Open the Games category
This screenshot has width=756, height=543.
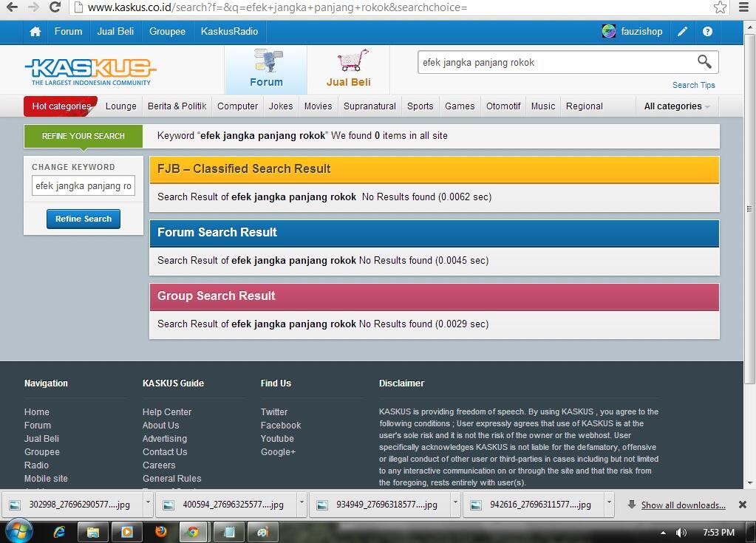(460, 106)
